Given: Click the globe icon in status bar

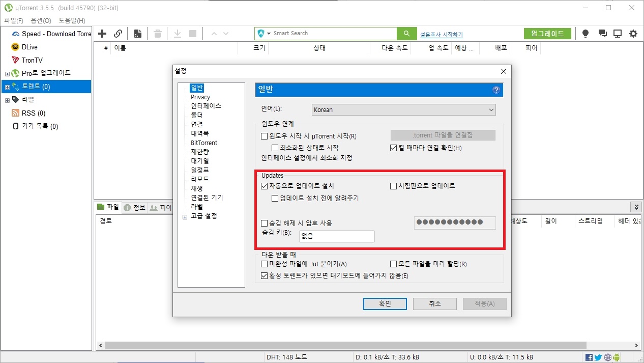Looking at the screenshot, I should [x=607, y=357].
